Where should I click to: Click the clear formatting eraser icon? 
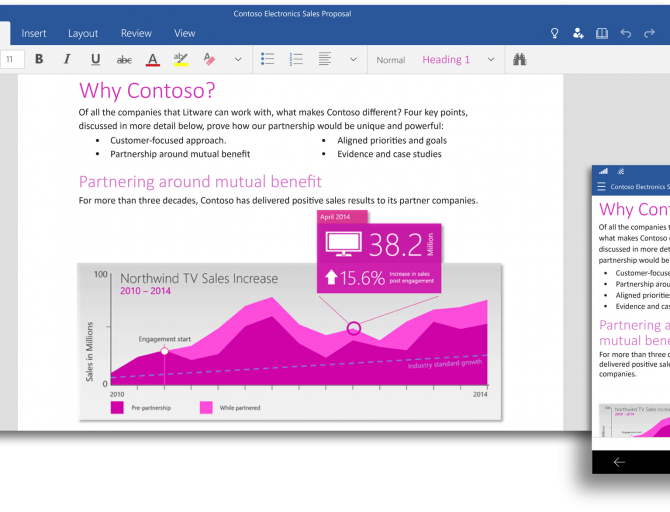pyautogui.click(x=208, y=60)
